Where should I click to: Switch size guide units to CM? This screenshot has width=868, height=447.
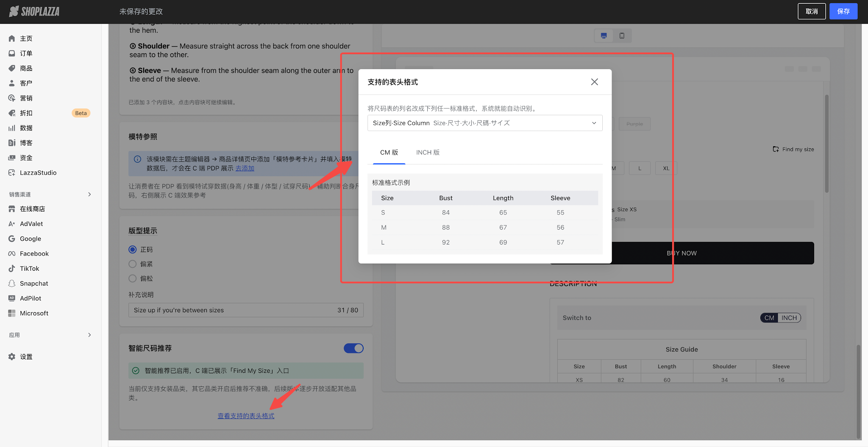click(x=769, y=318)
